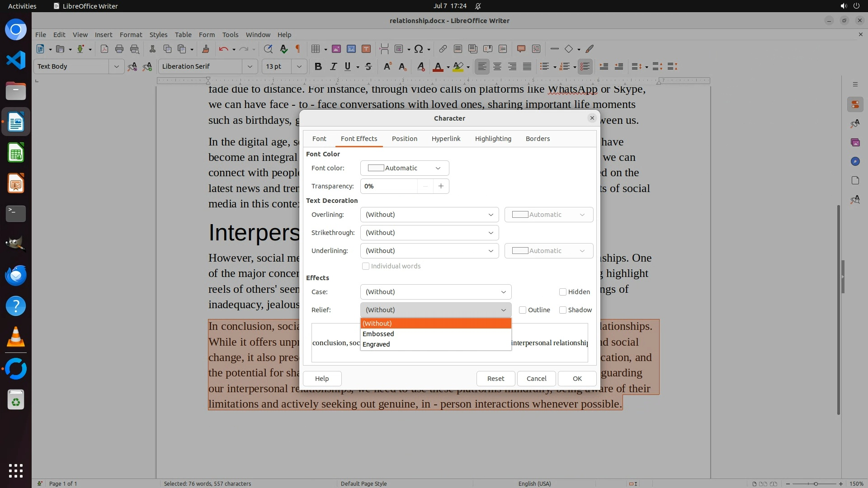The image size is (868, 488).
Task: Toggle formatting marks pilcrow icon
Action: pos(297,49)
